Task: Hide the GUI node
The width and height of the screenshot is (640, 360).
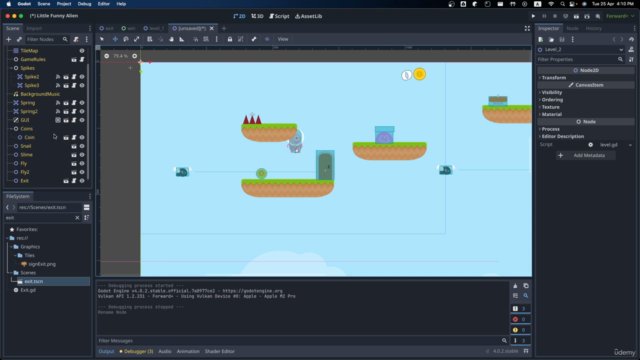Action: 82,120
